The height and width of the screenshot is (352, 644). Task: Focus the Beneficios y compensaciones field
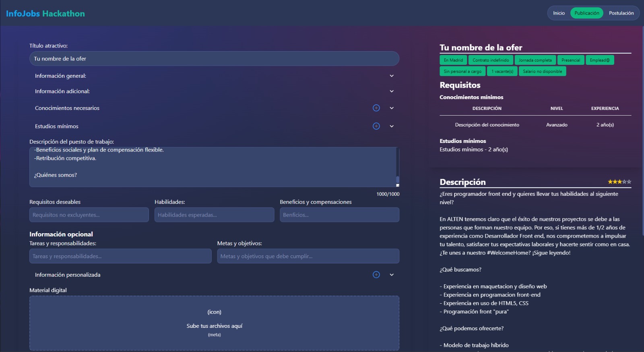point(339,215)
